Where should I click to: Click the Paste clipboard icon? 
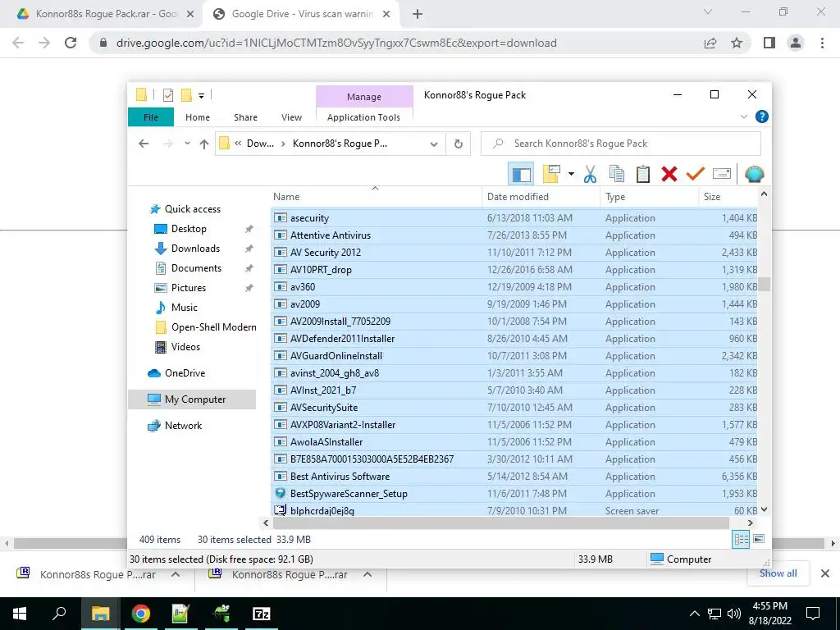tap(643, 174)
